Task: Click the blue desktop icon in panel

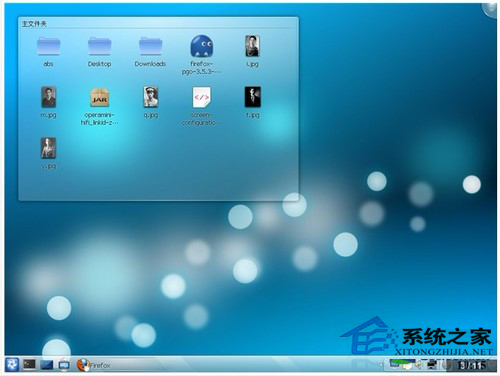Action: pyautogui.click(x=46, y=365)
